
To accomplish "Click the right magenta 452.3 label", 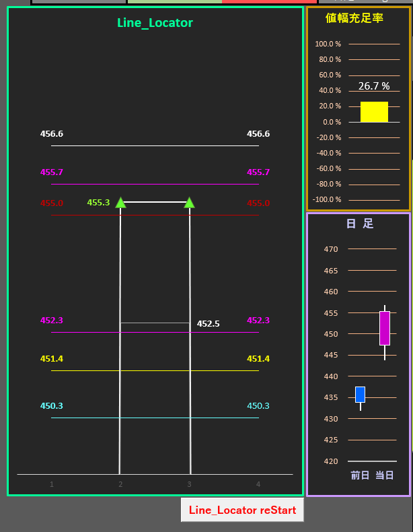I will pos(258,321).
